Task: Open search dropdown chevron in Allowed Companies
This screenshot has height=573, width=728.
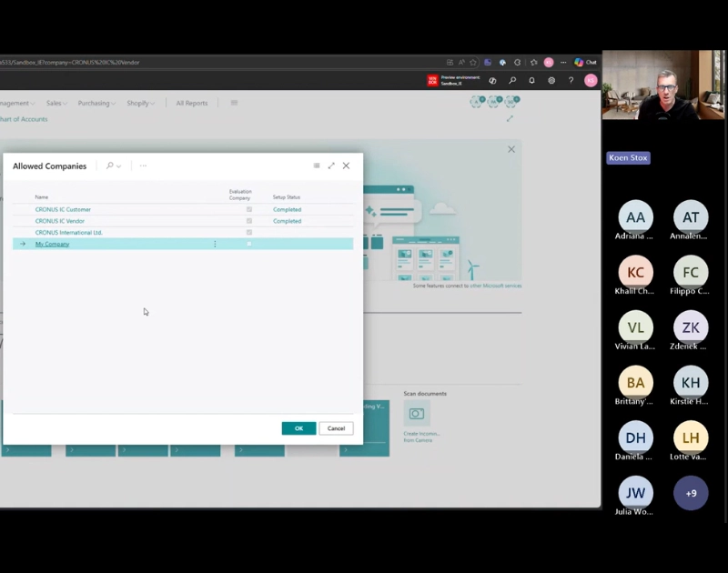Action: coord(119,166)
